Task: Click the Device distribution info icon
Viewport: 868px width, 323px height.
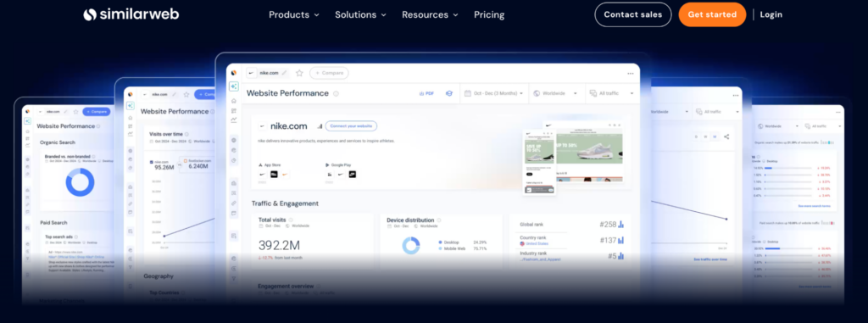Action: coord(438,220)
